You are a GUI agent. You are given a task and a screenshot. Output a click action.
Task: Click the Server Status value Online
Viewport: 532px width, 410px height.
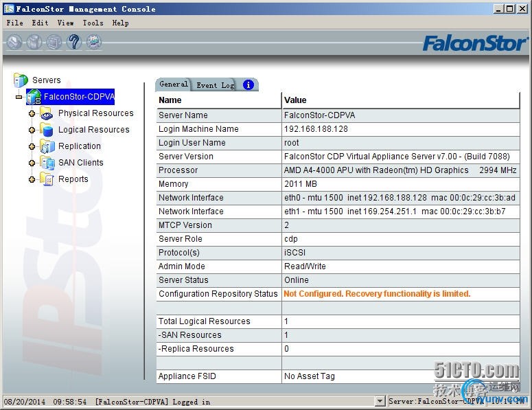tap(297, 280)
